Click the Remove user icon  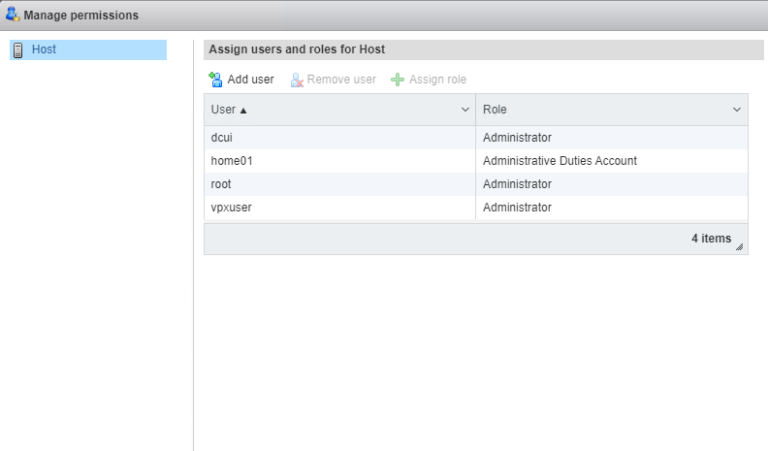point(296,79)
